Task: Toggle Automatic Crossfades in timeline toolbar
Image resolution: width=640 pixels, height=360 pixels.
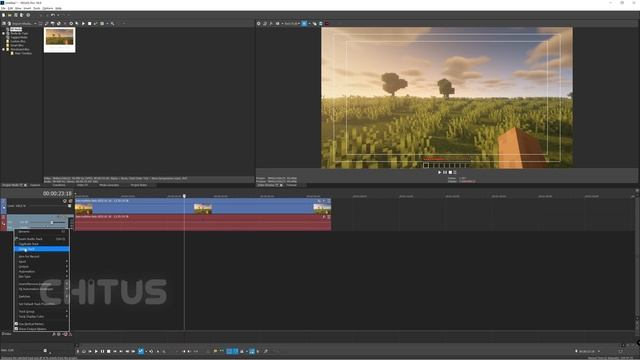Action: pos(236,351)
